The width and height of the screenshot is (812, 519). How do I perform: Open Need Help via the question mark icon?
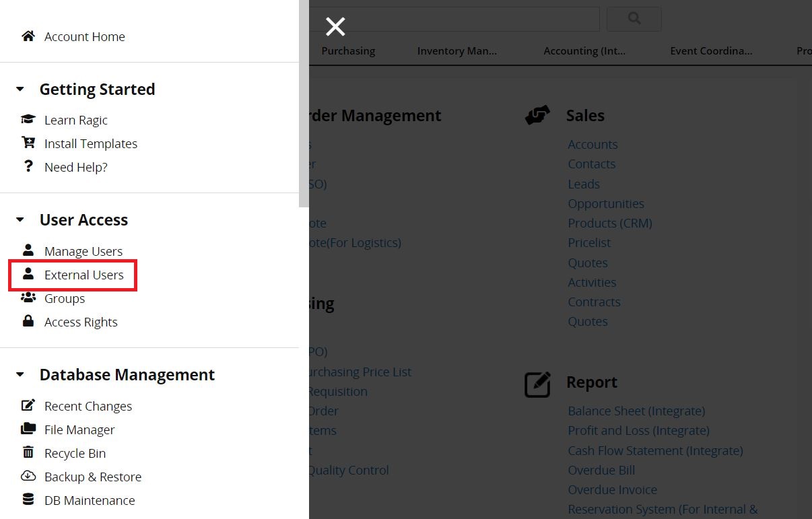(28, 166)
